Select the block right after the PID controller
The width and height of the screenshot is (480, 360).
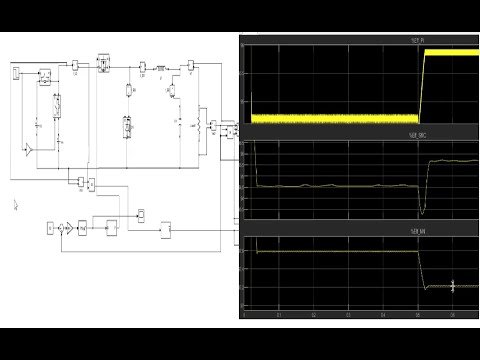tap(112, 228)
